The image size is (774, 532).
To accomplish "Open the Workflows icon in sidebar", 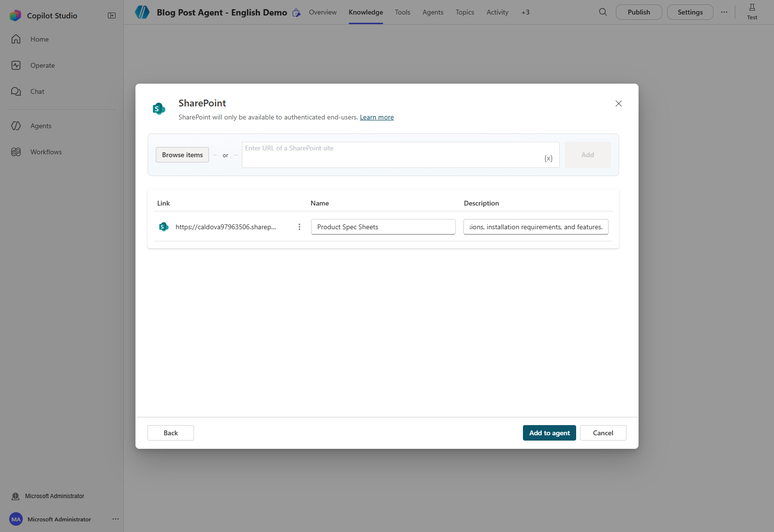I will point(16,152).
